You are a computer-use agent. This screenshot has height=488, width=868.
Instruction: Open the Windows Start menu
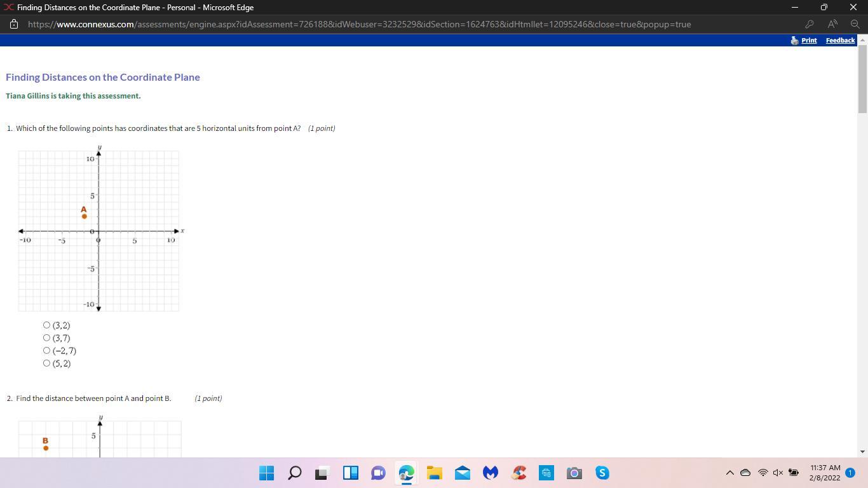tap(267, 473)
